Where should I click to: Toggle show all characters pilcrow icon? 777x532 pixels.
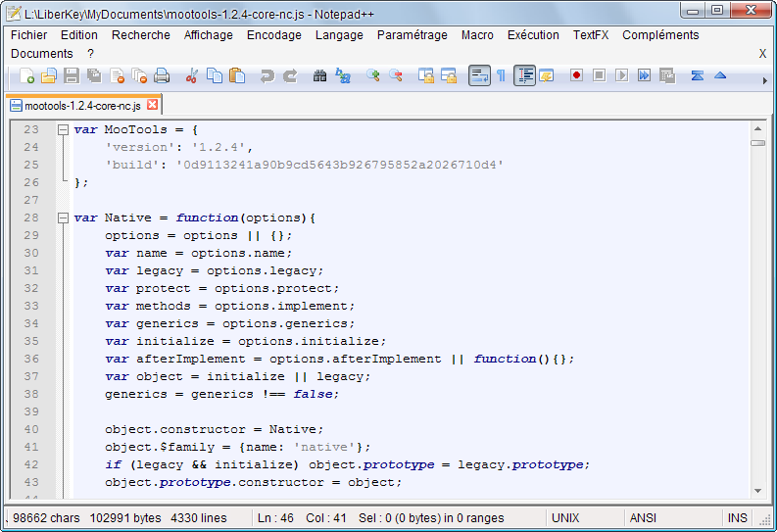[x=501, y=75]
